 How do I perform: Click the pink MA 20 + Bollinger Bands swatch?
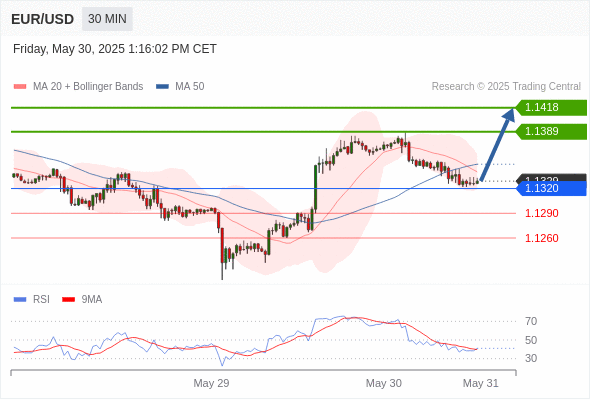click(x=20, y=87)
